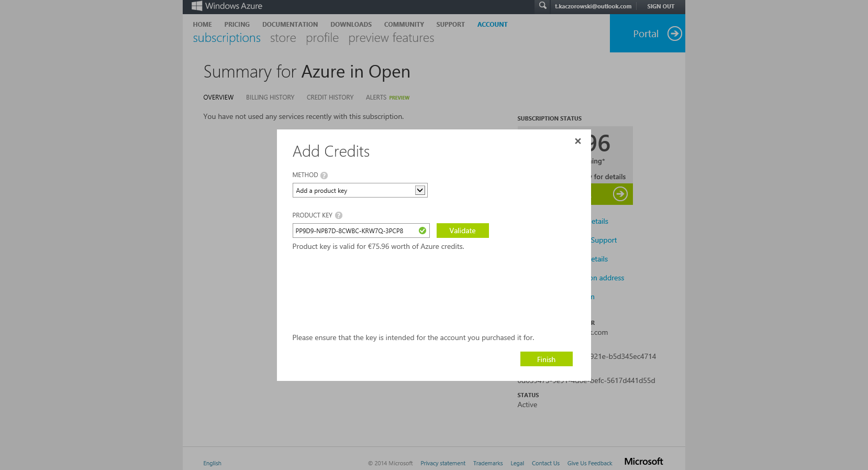Click the SUBSCRIPTION STATUS label
The image size is (868, 470).
550,118
